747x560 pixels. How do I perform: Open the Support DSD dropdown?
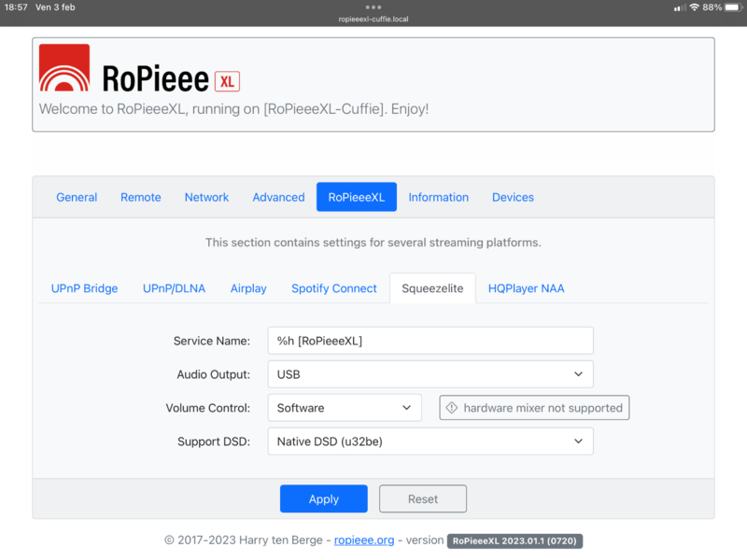pyautogui.click(x=430, y=441)
